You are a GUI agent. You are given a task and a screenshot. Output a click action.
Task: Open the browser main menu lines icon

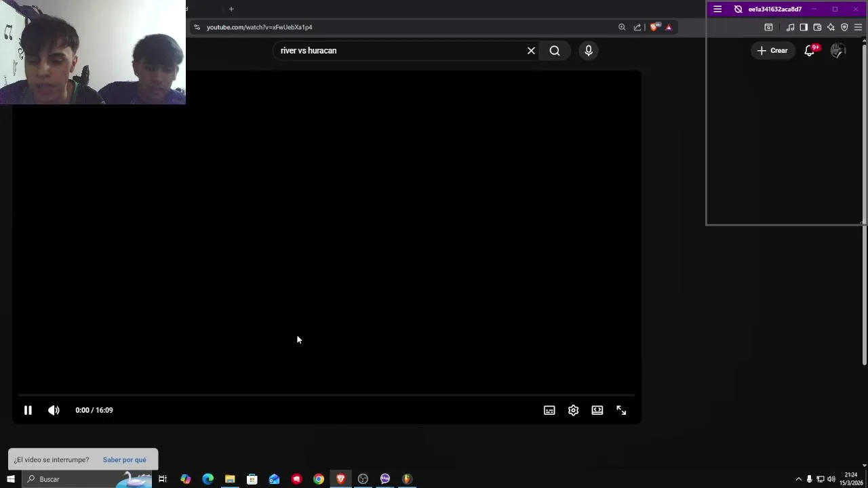click(858, 27)
